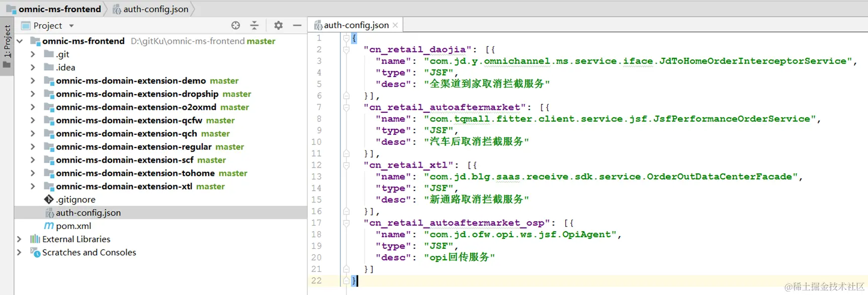Image resolution: width=868 pixels, height=295 pixels.
Task: Click omnic-ms-frontend breadcrumb in navigation bar
Action: [x=60, y=9]
